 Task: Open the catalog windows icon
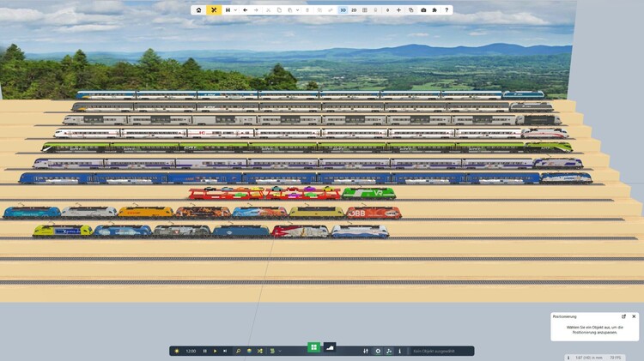click(x=411, y=9)
